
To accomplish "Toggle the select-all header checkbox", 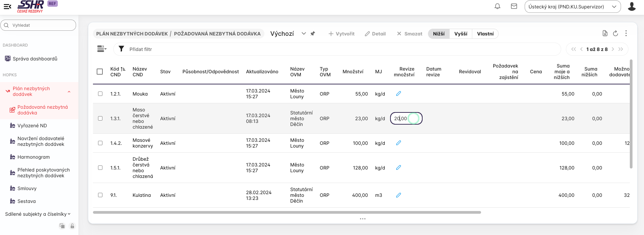I will coord(100,72).
